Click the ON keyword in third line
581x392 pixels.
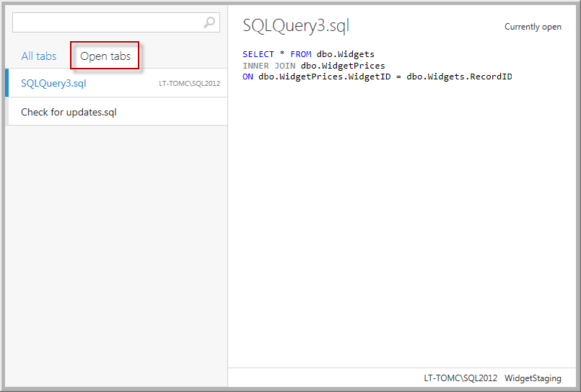(248, 77)
